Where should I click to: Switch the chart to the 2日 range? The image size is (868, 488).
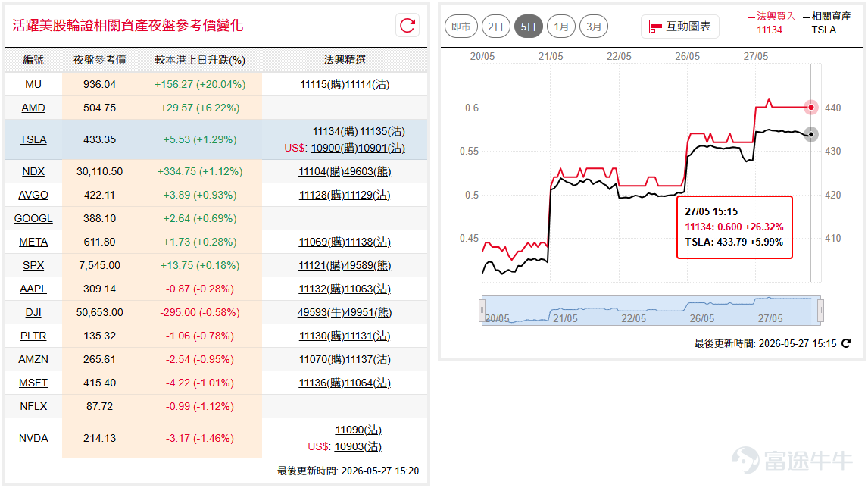495,27
